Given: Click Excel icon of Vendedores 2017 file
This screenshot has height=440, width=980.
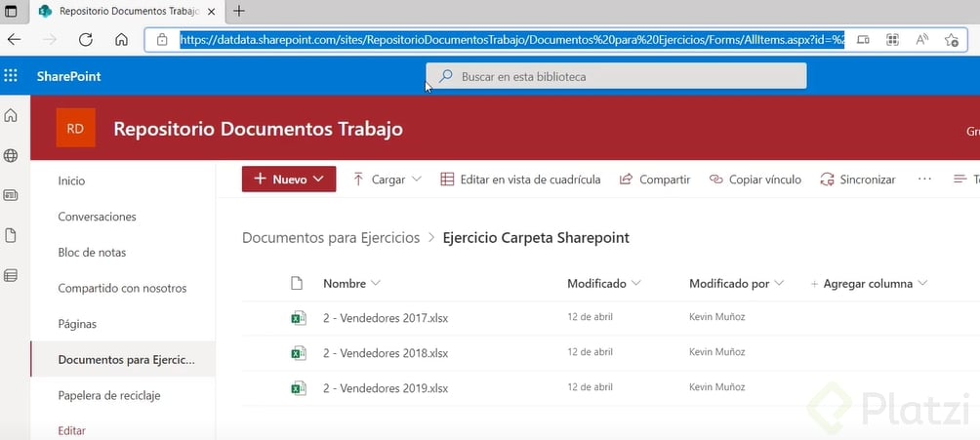Looking at the screenshot, I should click(298, 318).
